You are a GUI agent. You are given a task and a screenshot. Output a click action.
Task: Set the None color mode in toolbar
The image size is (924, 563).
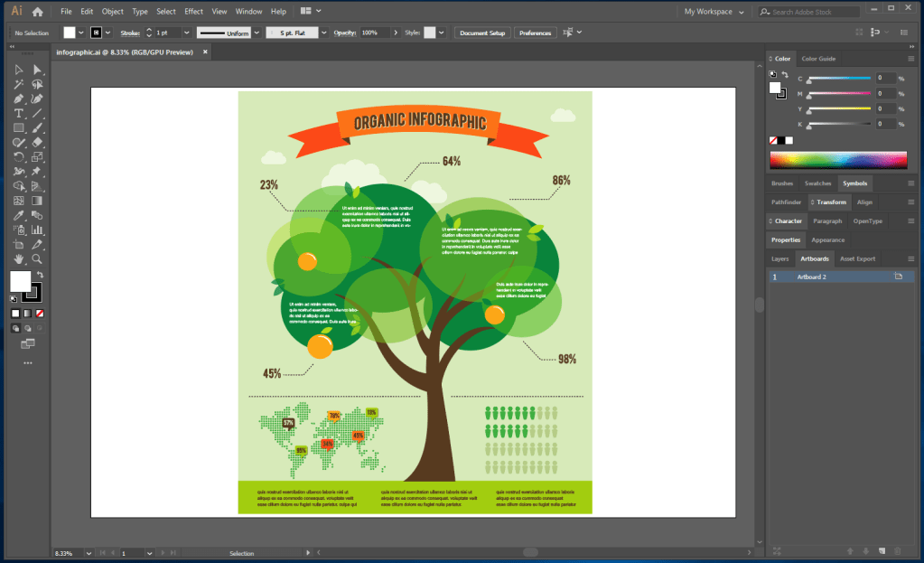40,313
